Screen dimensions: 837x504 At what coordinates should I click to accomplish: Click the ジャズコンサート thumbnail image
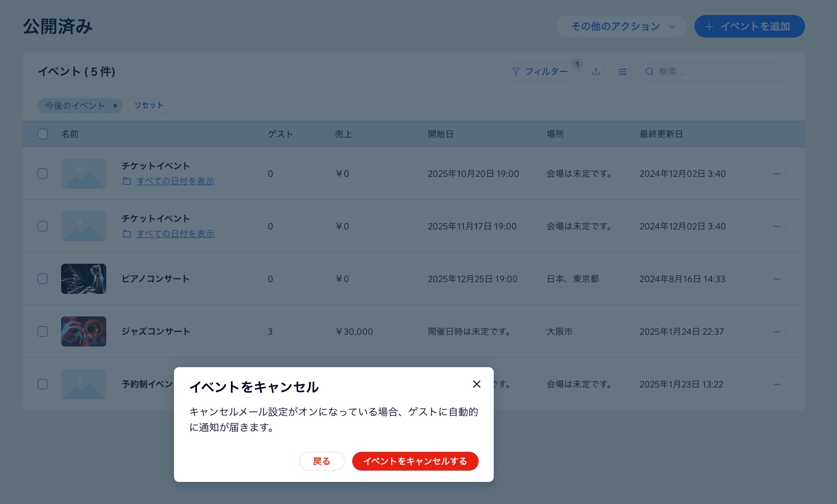click(84, 331)
